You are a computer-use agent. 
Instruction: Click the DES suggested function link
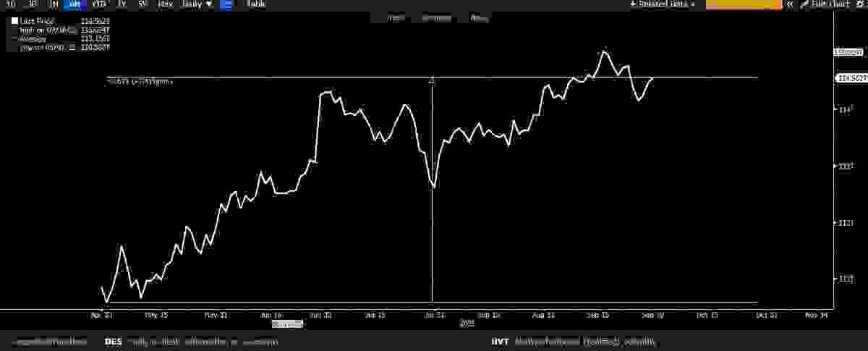point(113,342)
